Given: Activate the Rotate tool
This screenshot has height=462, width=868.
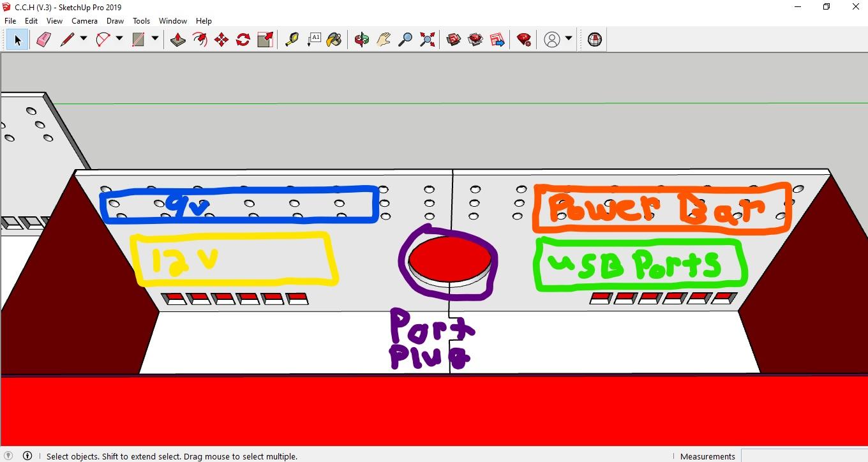Looking at the screenshot, I should (243, 40).
